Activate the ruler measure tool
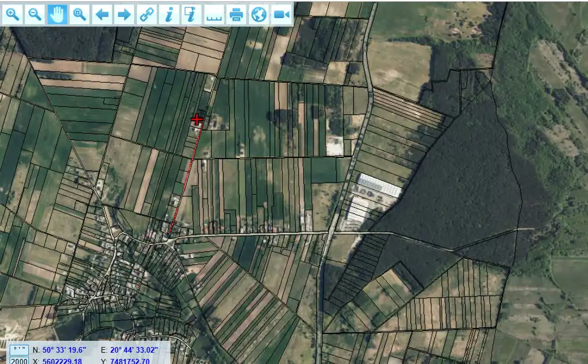Image resolution: width=588 pixels, height=364 pixels. (x=213, y=15)
